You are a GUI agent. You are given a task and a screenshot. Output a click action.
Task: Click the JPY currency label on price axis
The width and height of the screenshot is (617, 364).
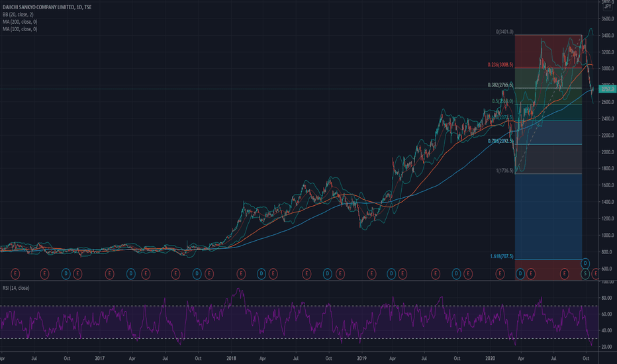[x=608, y=7]
